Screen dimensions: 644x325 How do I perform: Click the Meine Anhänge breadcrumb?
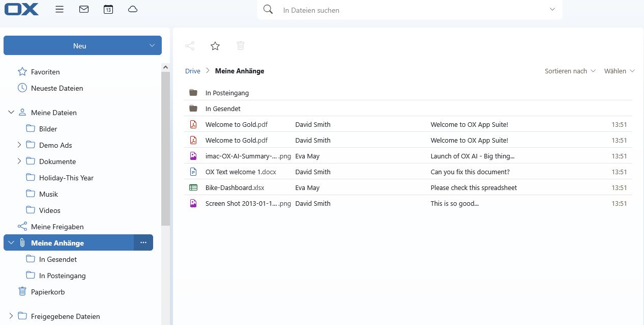click(x=240, y=71)
